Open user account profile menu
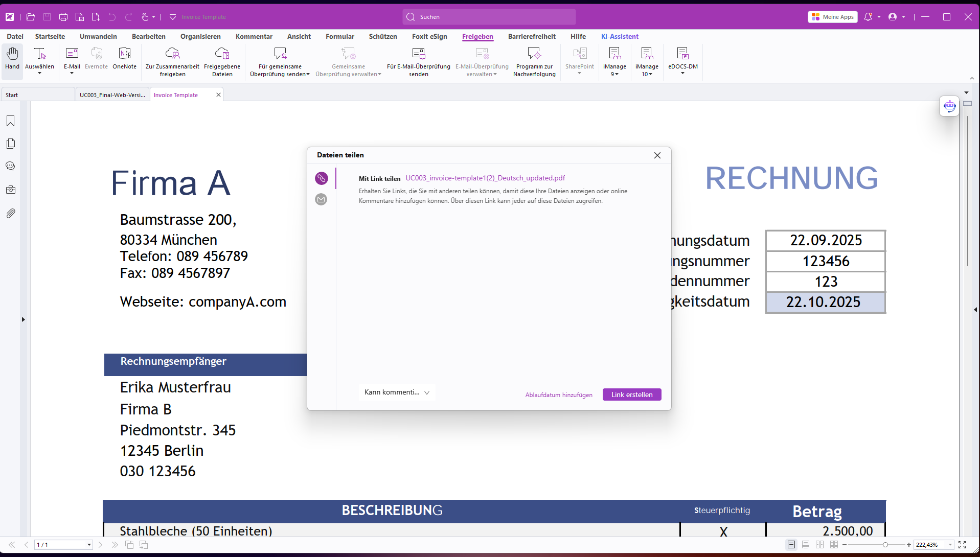The image size is (980, 557). pyautogui.click(x=896, y=17)
